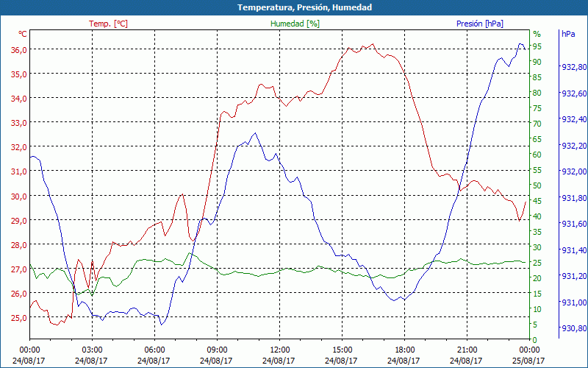This screenshot has height=368, width=588.
Task: Click the 26,0 temperature axis value
Action: click(19, 294)
